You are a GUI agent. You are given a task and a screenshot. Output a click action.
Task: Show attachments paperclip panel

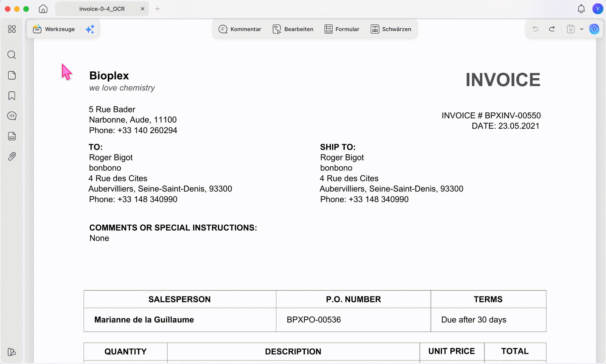[x=12, y=156]
